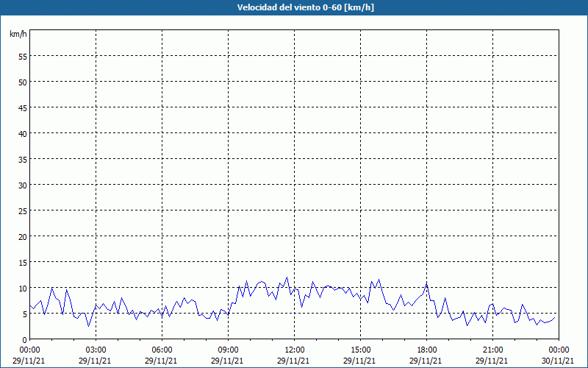This screenshot has height=368, width=588.
Task: Click the 00:00 29/11/21 time label
Action: (x=29, y=355)
